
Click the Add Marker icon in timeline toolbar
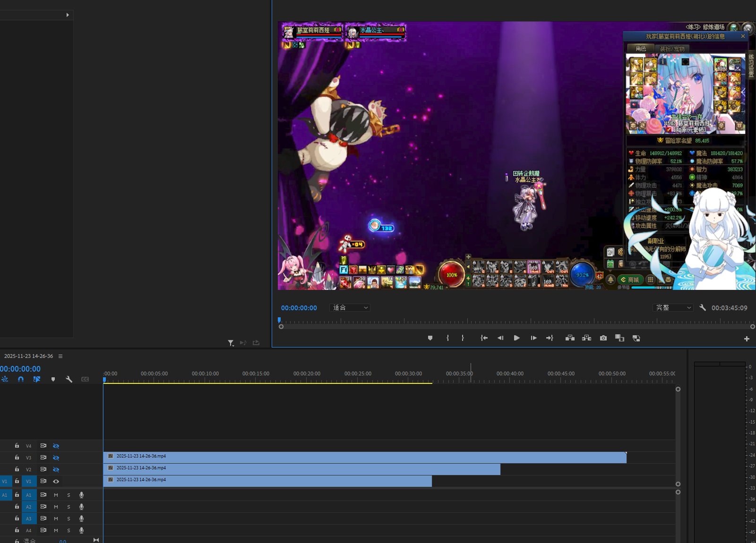coord(53,379)
